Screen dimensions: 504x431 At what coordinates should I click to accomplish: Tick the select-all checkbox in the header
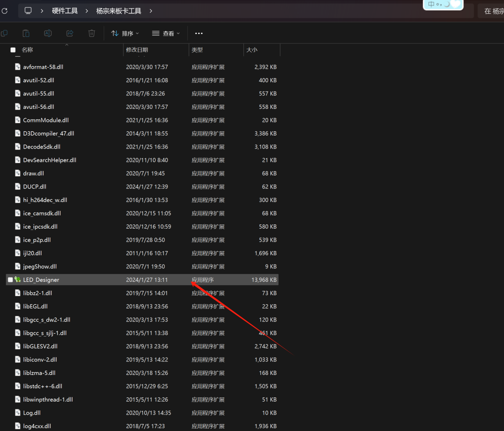pyautogui.click(x=13, y=50)
